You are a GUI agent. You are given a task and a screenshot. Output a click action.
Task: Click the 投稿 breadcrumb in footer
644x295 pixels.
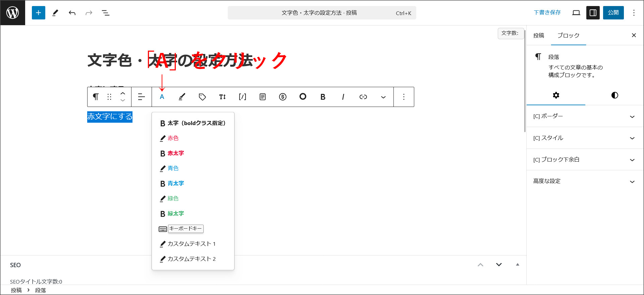coord(16,290)
